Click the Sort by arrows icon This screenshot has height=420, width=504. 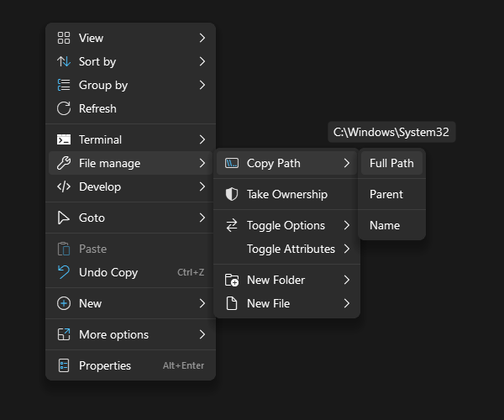tap(63, 61)
